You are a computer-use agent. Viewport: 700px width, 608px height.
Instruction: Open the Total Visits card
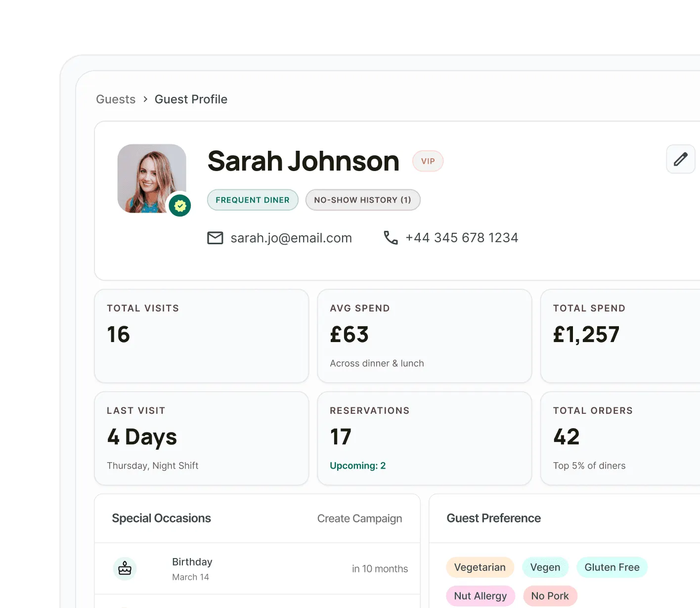[x=202, y=336]
